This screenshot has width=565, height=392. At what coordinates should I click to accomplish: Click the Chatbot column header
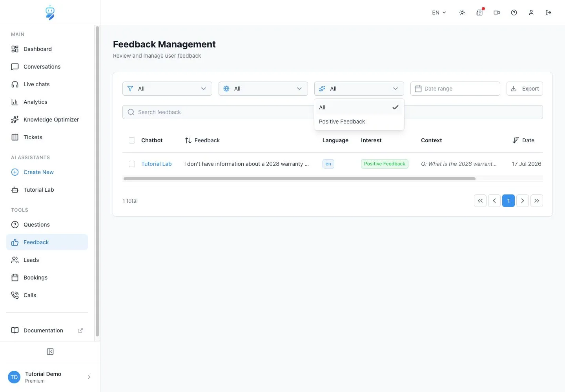[x=152, y=140]
